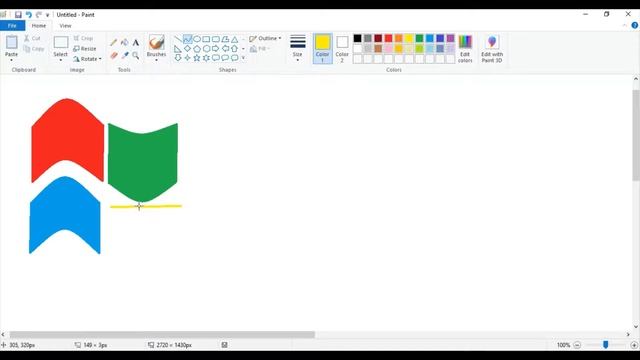Screen dimensions: 640x360
Task: Choose the Four-point star shape
Action: pos(187,58)
